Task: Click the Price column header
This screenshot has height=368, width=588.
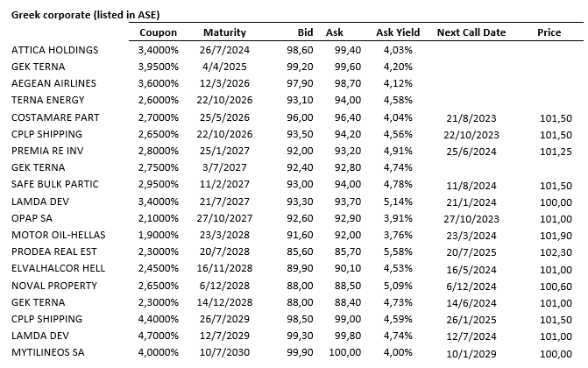Action: tap(549, 32)
